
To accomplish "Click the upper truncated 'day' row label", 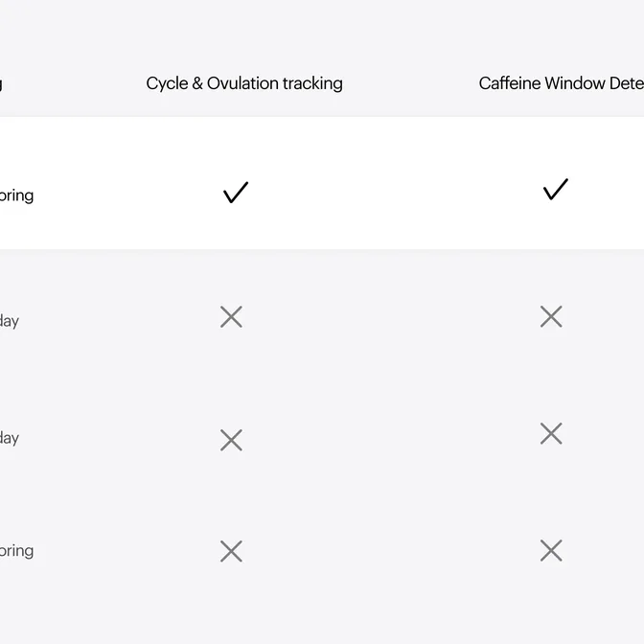I will coord(10,321).
